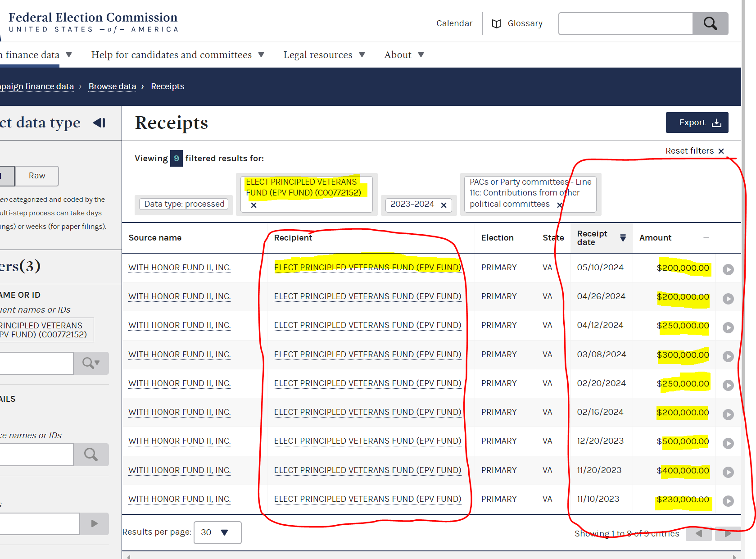
Task: Select the Raw data toggle
Action: pos(37,176)
